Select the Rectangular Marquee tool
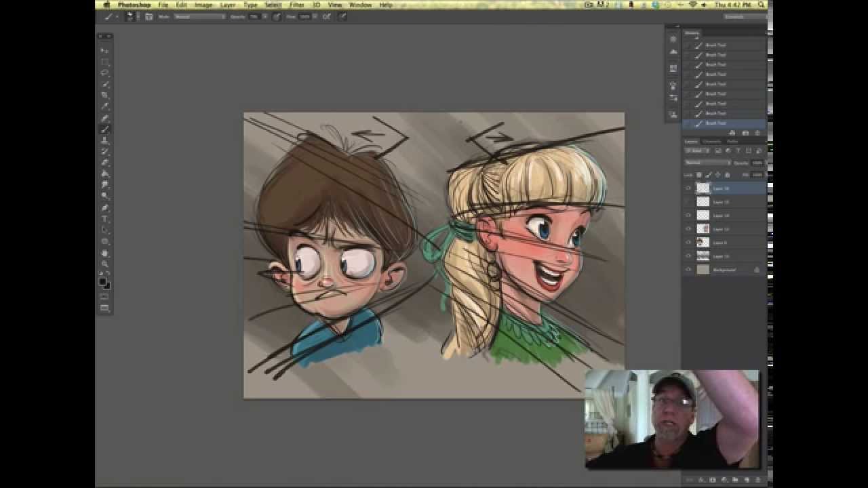Screen dimensions: 868x488 click(105, 62)
